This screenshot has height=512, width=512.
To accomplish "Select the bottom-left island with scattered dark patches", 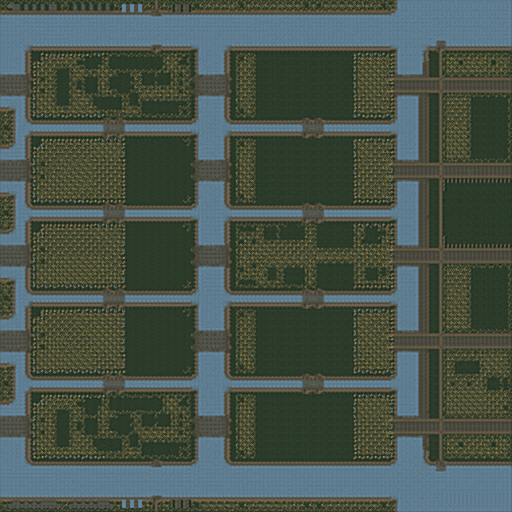I will point(112,427).
